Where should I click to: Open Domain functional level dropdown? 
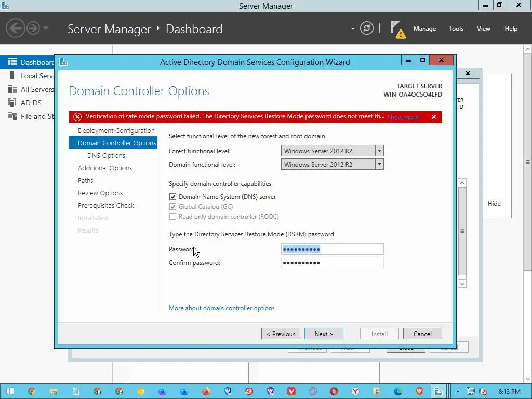[x=332, y=164]
